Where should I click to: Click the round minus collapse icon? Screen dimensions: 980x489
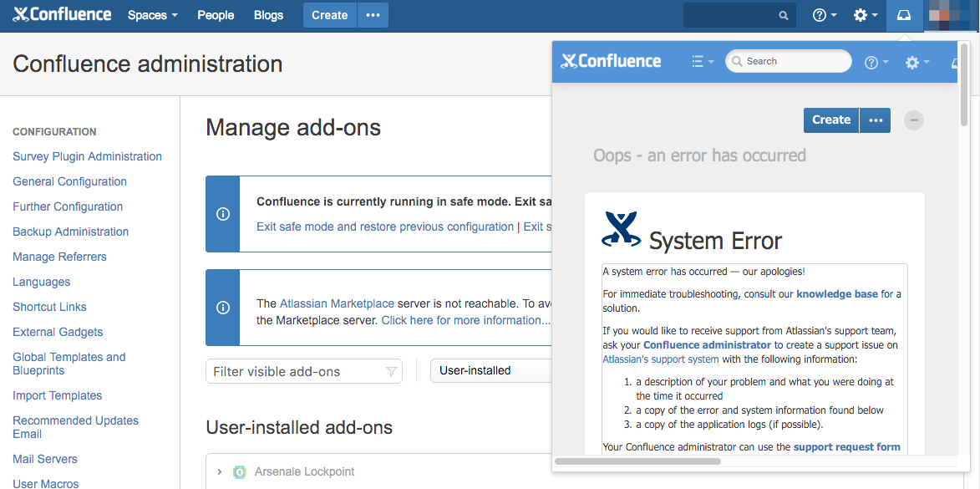tap(914, 120)
